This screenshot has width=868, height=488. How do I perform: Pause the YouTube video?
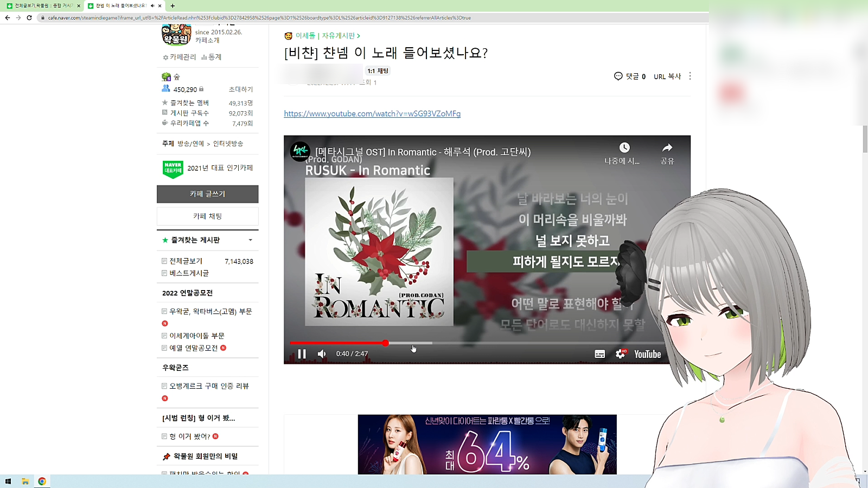click(x=302, y=354)
